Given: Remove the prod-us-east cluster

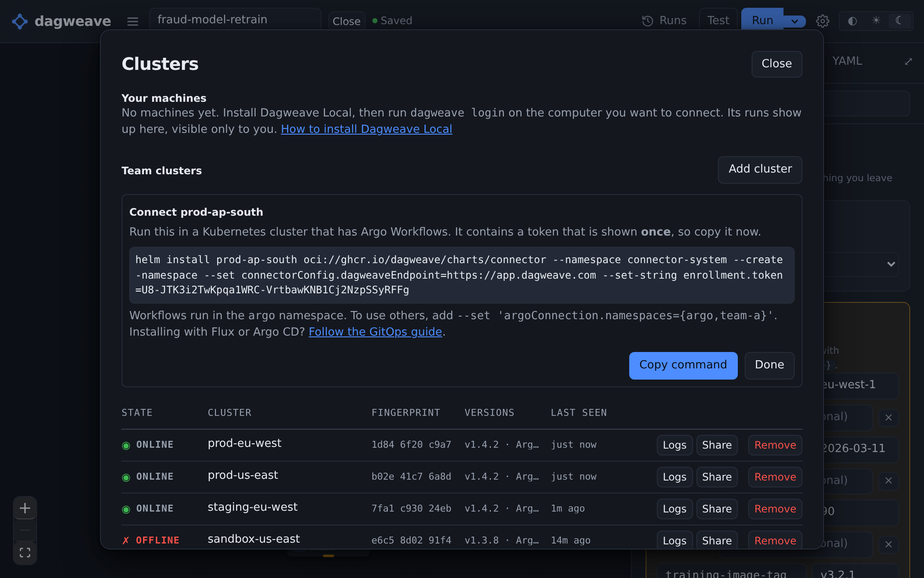Looking at the screenshot, I should tap(775, 477).
